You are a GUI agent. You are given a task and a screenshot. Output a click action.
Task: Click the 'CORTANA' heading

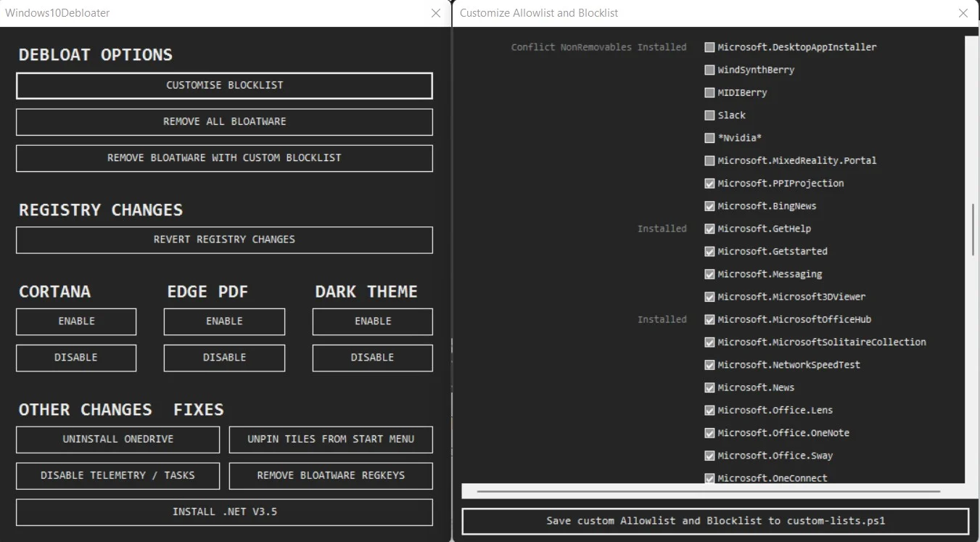54,292
